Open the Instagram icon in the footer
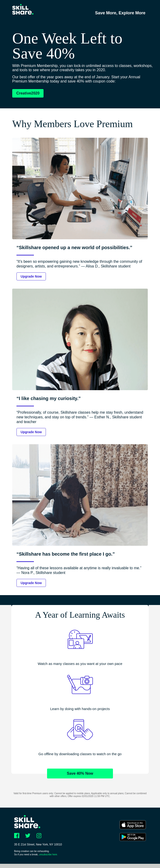The height and width of the screenshot is (868, 160). pos(39,835)
